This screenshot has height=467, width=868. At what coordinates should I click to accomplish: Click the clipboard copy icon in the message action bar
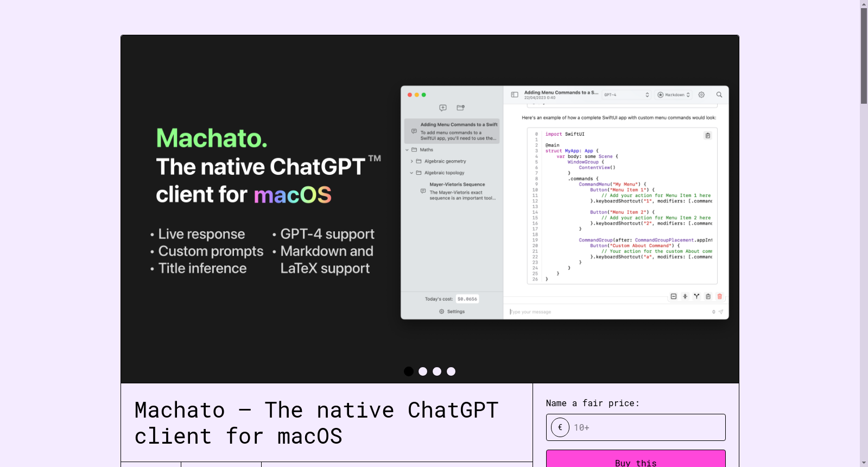[x=708, y=296]
